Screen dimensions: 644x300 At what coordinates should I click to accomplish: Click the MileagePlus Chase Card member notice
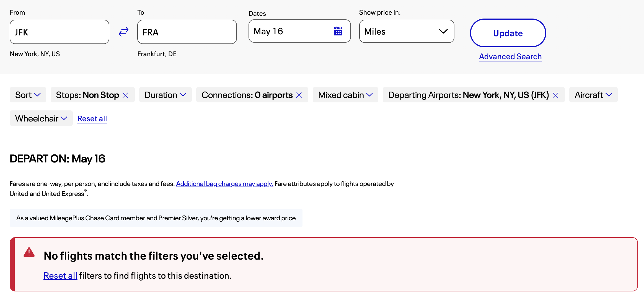coord(156,218)
